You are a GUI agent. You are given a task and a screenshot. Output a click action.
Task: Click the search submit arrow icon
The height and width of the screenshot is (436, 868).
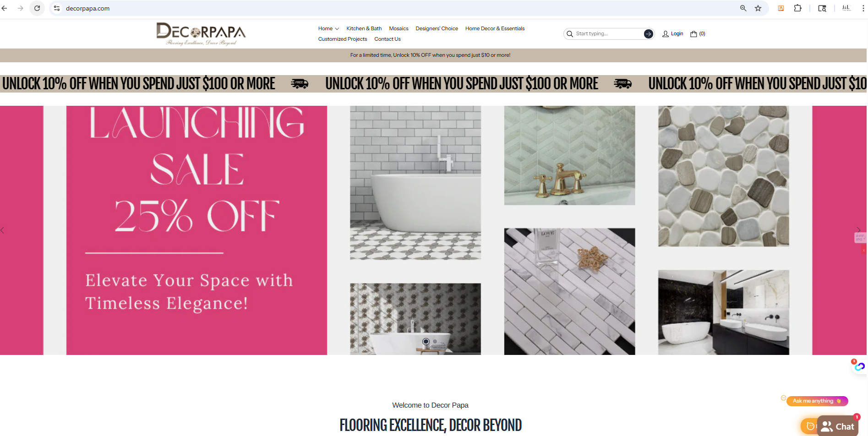pyautogui.click(x=648, y=34)
